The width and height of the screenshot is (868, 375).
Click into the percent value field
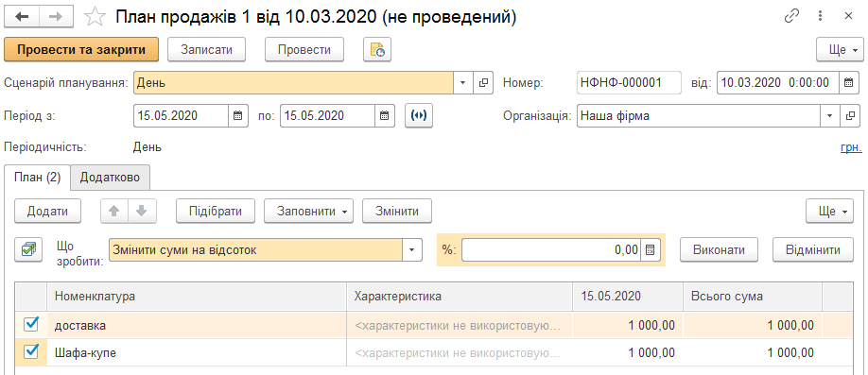[x=552, y=249]
